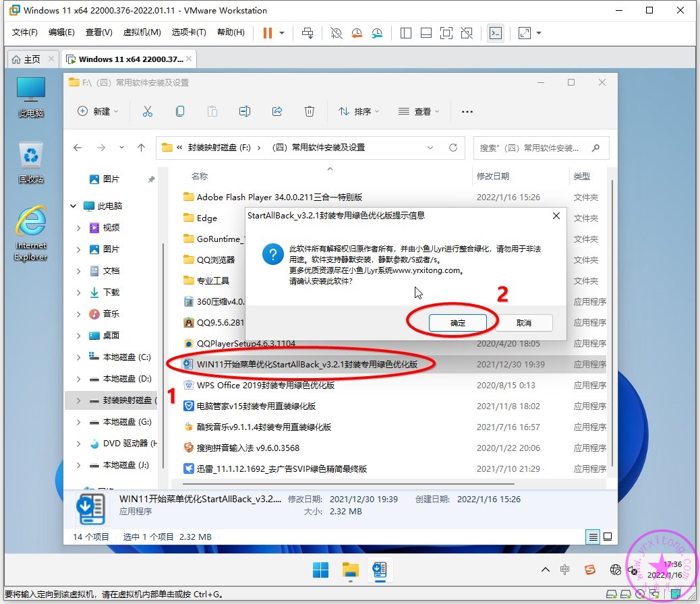700x604 pixels.
Task: Click 取消 in the StartAllBack dialog
Action: click(x=524, y=323)
